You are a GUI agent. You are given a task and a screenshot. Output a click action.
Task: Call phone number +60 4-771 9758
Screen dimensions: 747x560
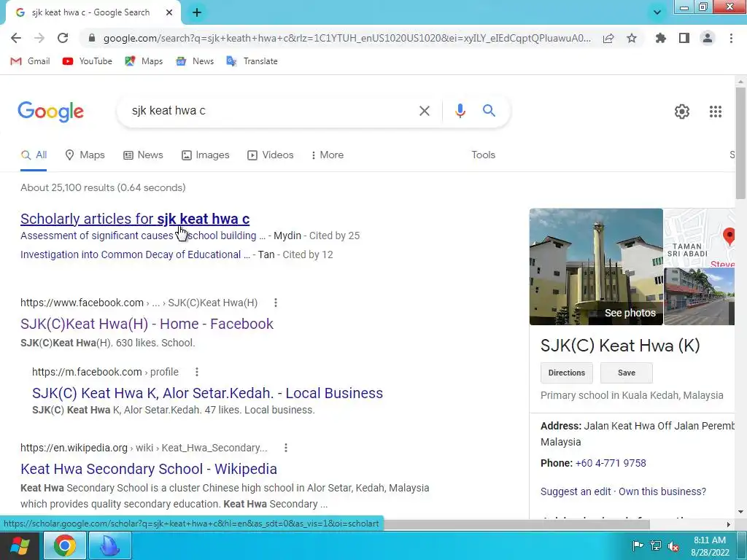[x=611, y=463]
